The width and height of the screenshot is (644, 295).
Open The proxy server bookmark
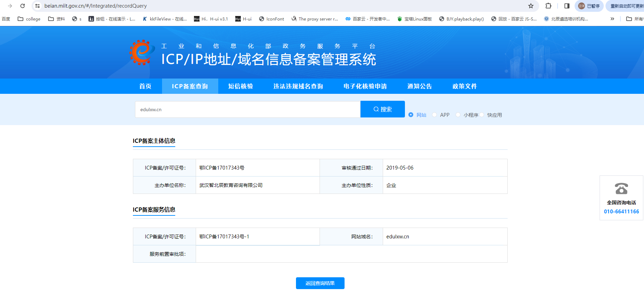point(315,19)
